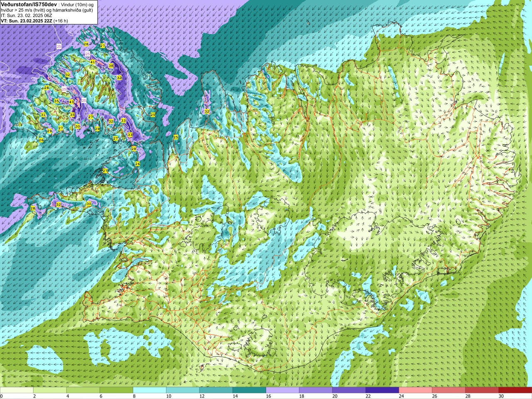
Task: Click the 24–26 m/s light pink legend swatch
Action: tap(416, 390)
